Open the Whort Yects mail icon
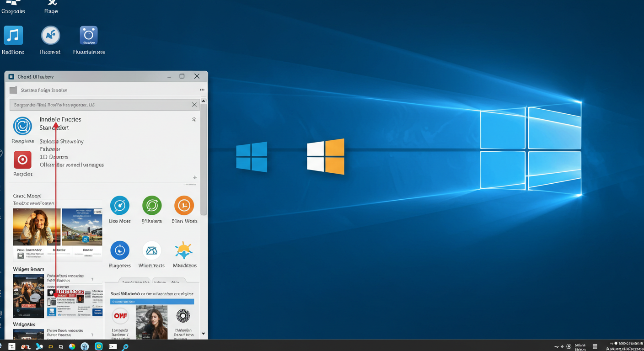Image resolution: width=644 pixels, height=351 pixels. [151, 249]
